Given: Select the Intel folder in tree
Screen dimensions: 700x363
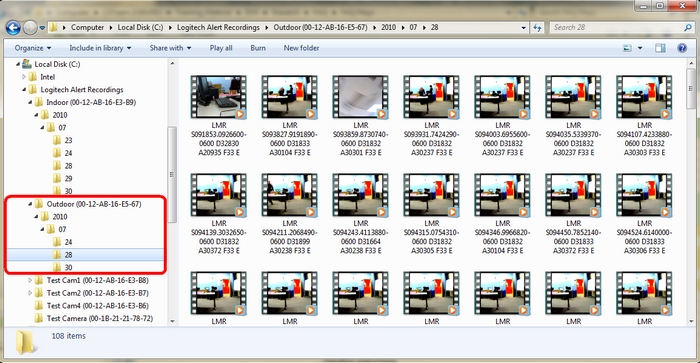Looking at the screenshot, I should click(47, 77).
